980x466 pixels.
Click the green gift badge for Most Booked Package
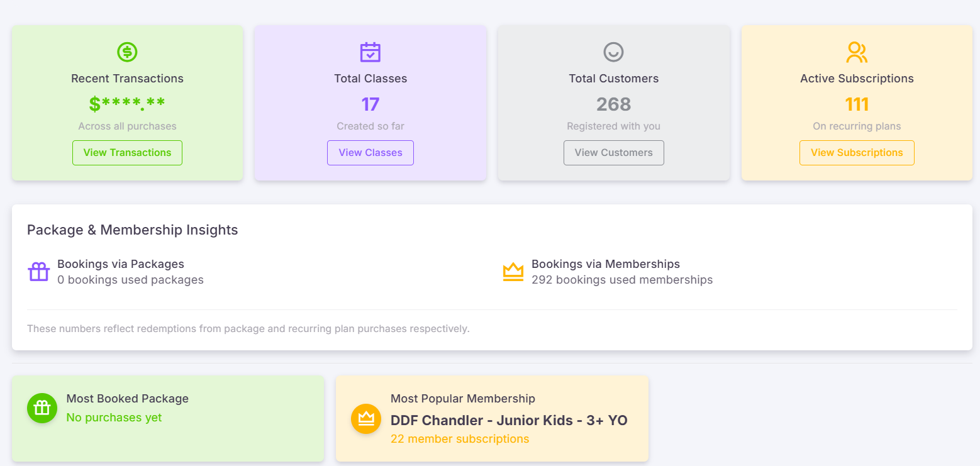[42, 408]
